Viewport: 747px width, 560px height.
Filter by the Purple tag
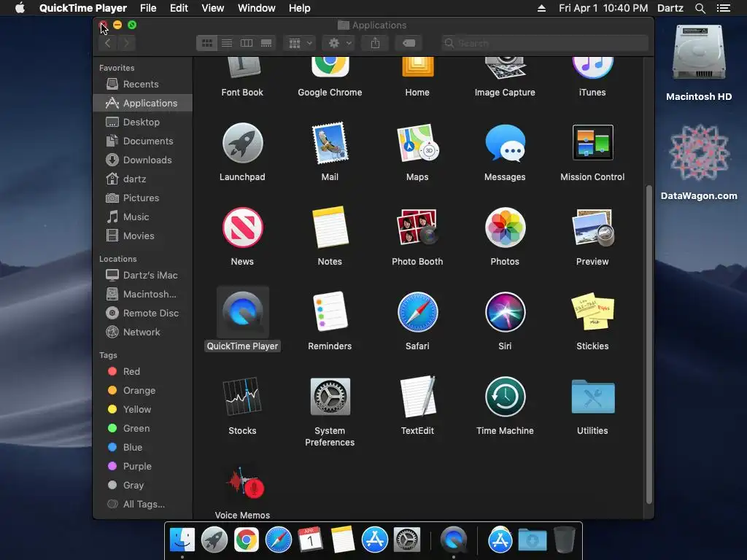[143, 466]
